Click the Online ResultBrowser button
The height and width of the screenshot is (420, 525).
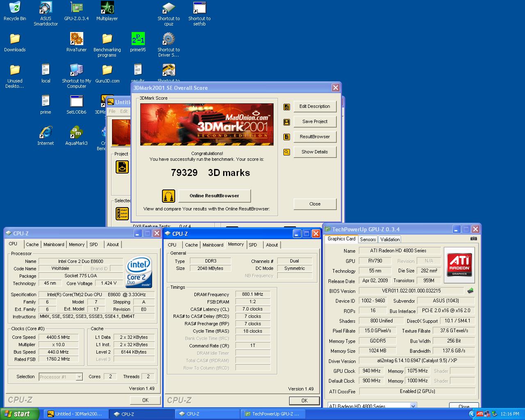pos(215,196)
